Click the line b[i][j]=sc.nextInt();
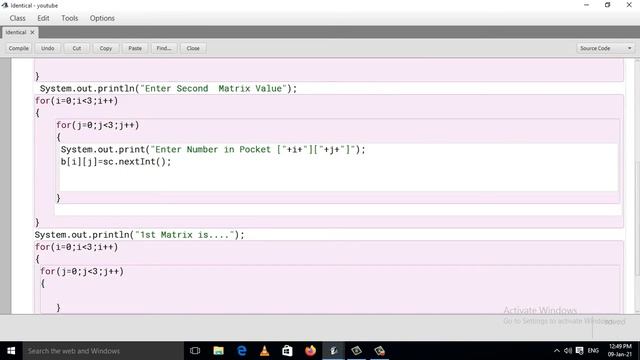The width and height of the screenshot is (640, 360). click(116, 162)
